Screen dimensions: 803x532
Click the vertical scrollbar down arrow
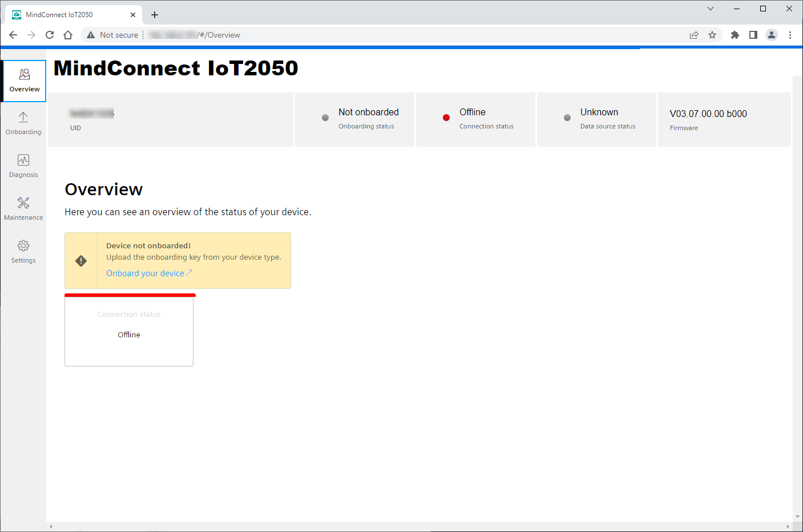(797, 516)
